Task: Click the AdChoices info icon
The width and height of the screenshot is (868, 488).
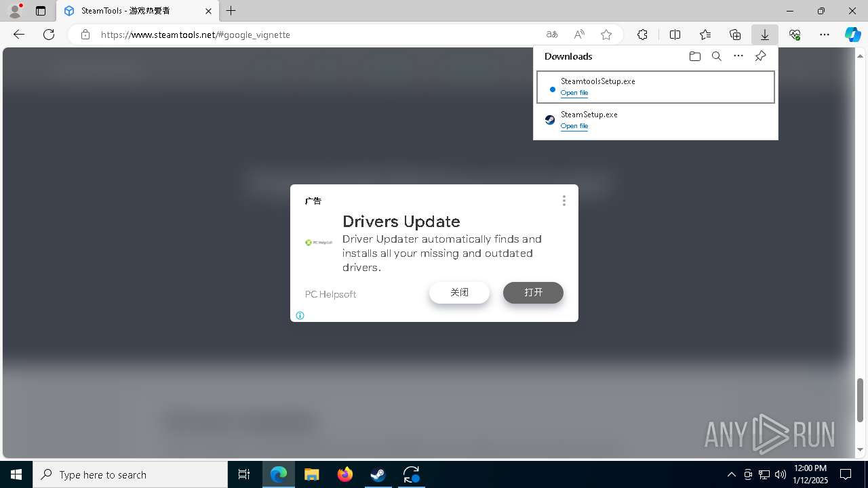Action: (300, 315)
